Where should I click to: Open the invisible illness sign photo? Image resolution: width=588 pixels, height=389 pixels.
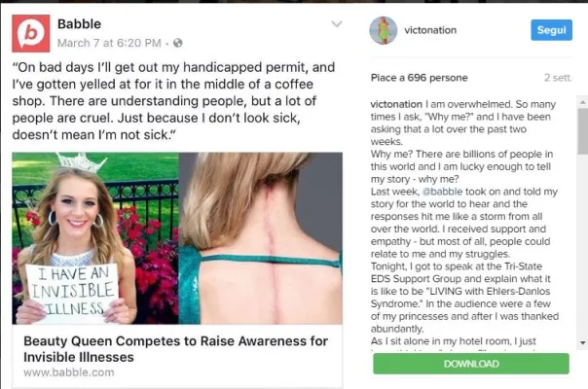point(95,238)
